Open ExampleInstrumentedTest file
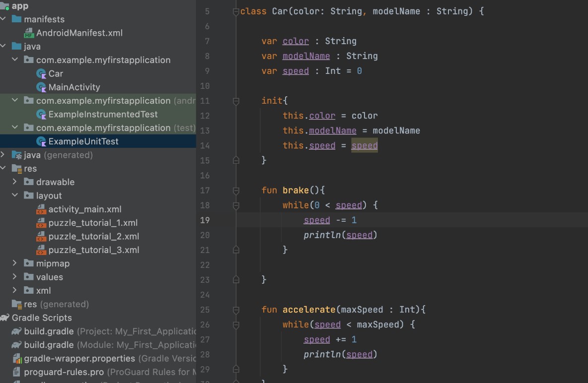588x383 pixels. (x=103, y=114)
